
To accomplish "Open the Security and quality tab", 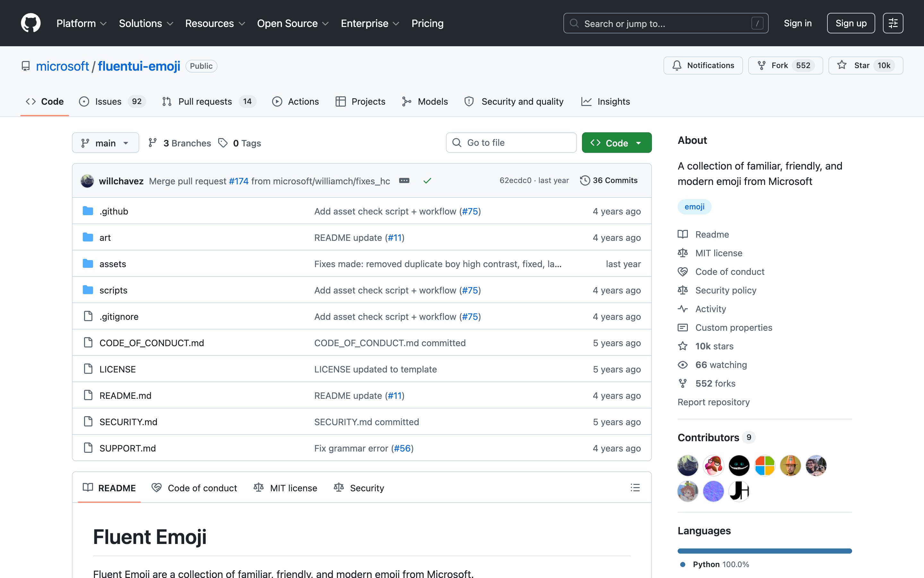I will point(514,101).
